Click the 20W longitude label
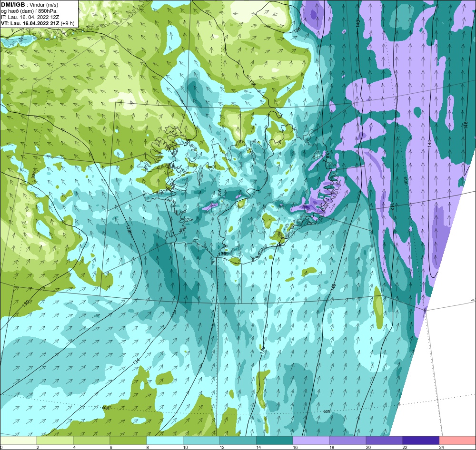The image size is (476, 450). [219, 193]
